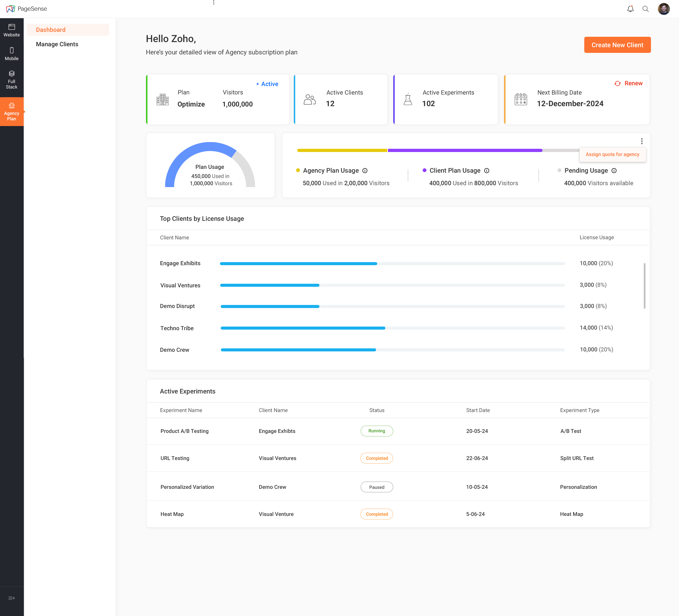Open the user profile avatar

663,9
